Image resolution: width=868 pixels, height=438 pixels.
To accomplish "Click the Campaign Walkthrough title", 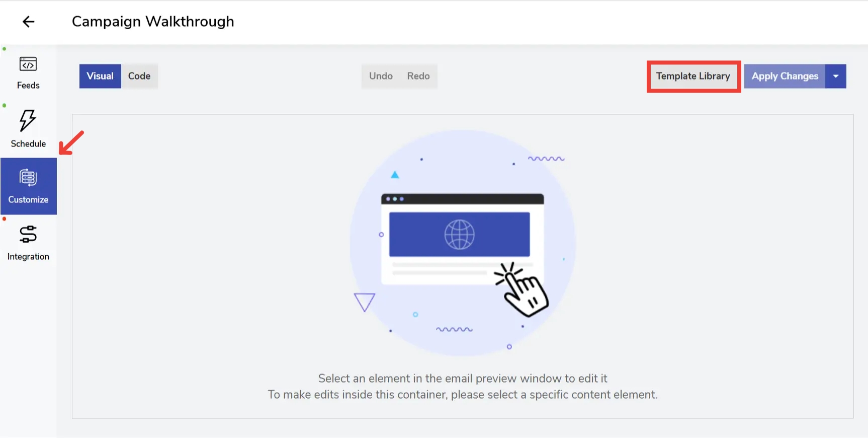I will pyautogui.click(x=153, y=22).
